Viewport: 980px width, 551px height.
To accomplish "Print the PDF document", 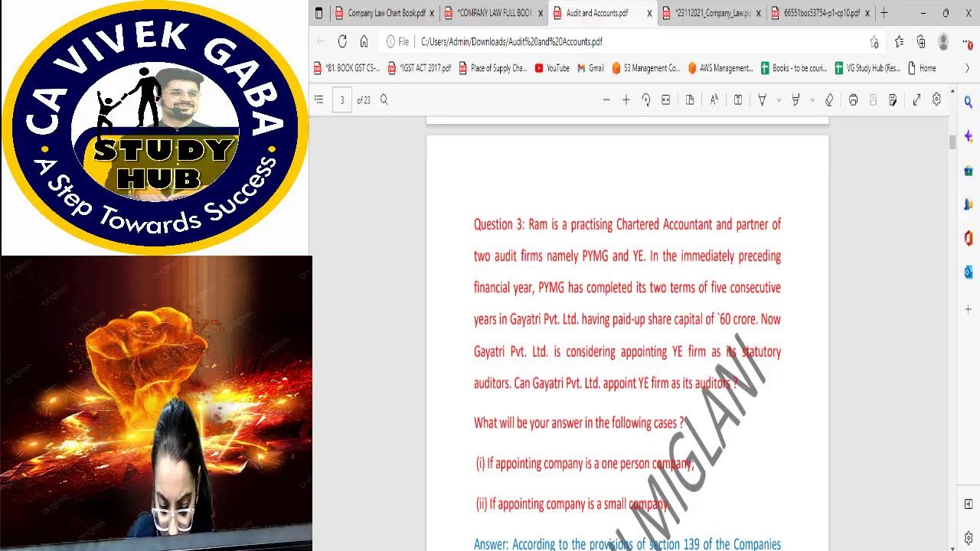I will (x=853, y=100).
